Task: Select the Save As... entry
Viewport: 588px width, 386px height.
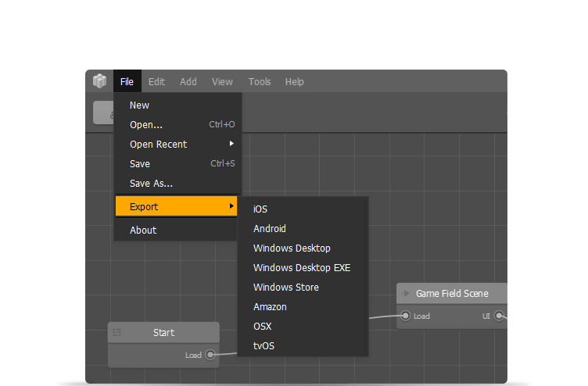Action: (x=176, y=184)
